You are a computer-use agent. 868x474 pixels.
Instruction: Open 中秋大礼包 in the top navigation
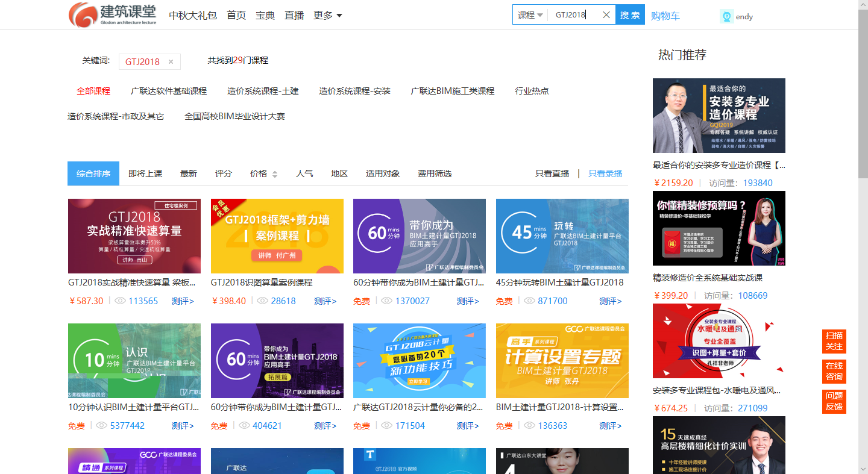pos(193,15)
